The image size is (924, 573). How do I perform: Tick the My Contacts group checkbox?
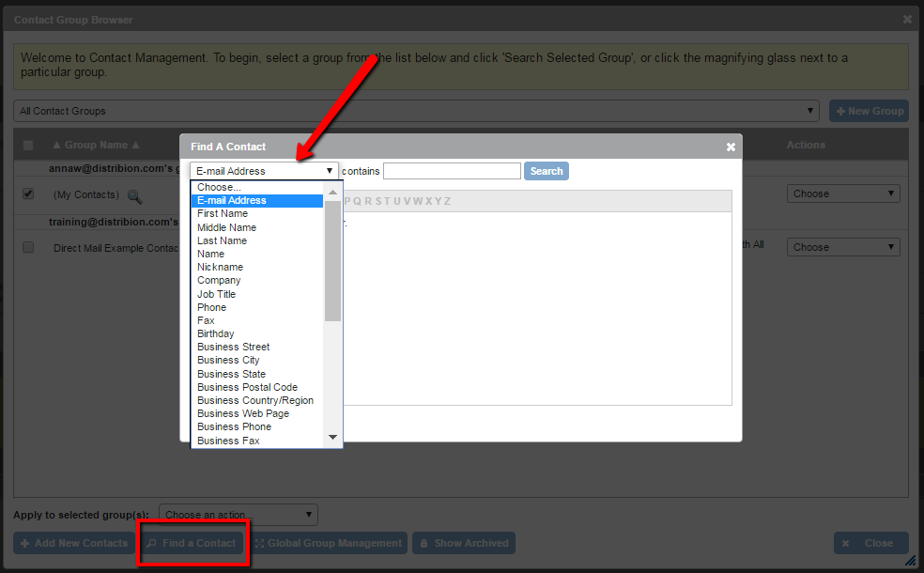coord(28,194)
